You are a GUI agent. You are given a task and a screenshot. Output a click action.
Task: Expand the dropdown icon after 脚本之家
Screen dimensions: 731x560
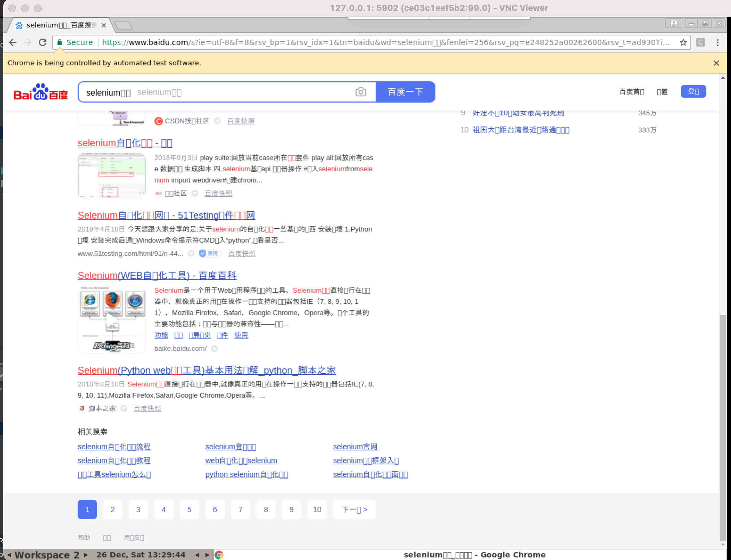[124, 408]
